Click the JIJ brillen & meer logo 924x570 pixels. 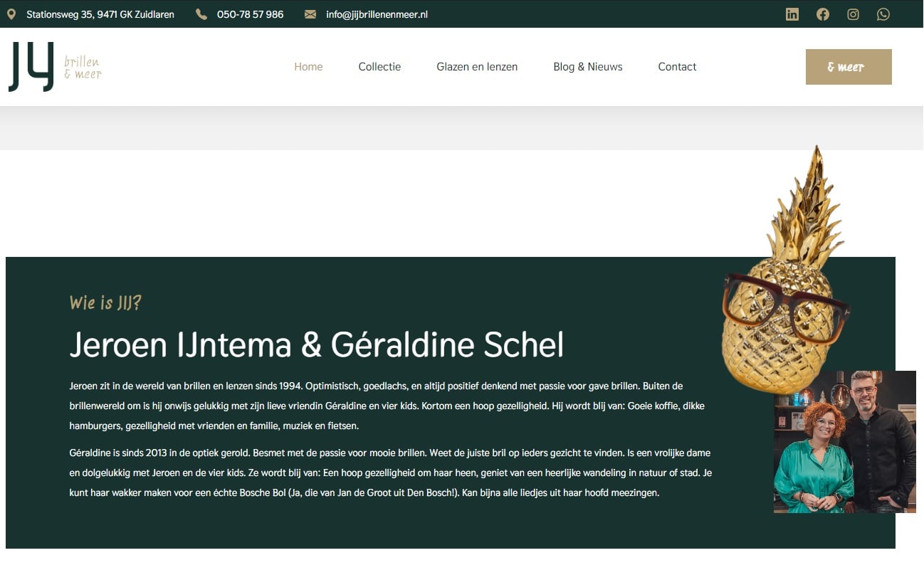[55, 67]
